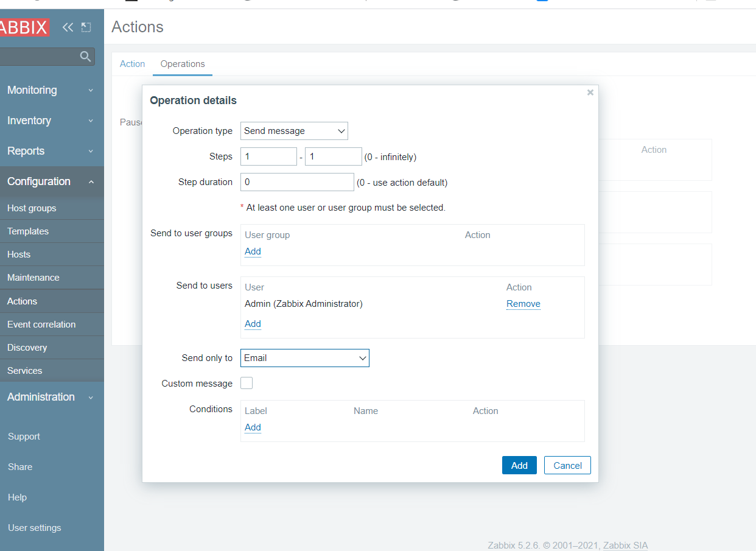This screenshot has width=756, height=551.
Task: Open the Operation type dropdown
Action: (x=294, y=131)
